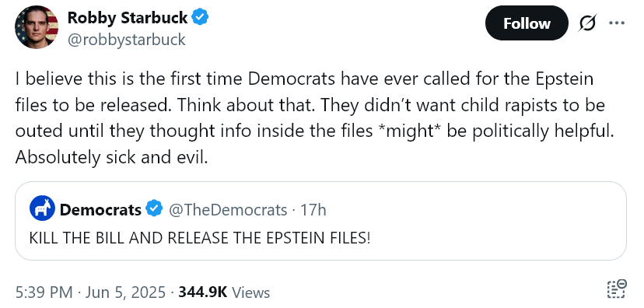Viewport: 644px width, 308px height.
Task: Open the Grok explain icon beside Follow
Action: pyautogui.click(x=587, y=23)
